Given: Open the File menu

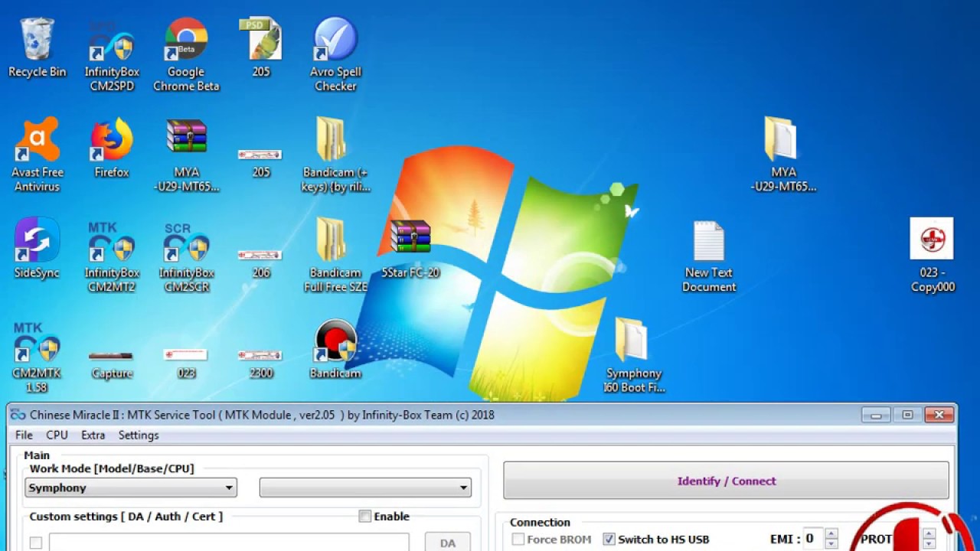Looking at the screenshot, I should point(24,435).
